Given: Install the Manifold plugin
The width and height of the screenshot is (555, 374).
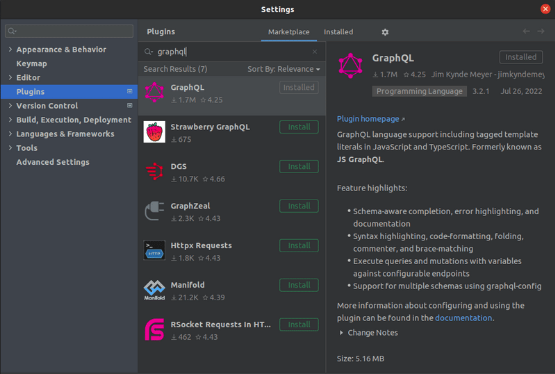Looking at the screenshot, I should point(299,285).
